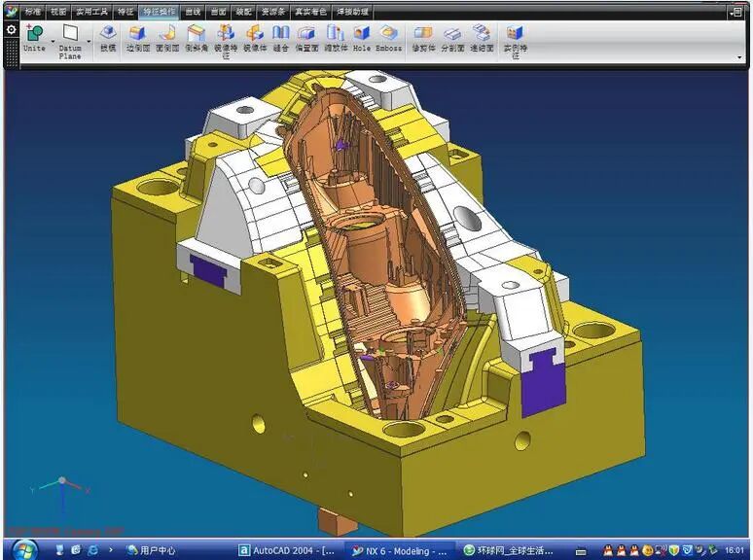753x560 pixels.
Task: Click the taskbar clock showing 16:01
Action: tap(734, 550)
